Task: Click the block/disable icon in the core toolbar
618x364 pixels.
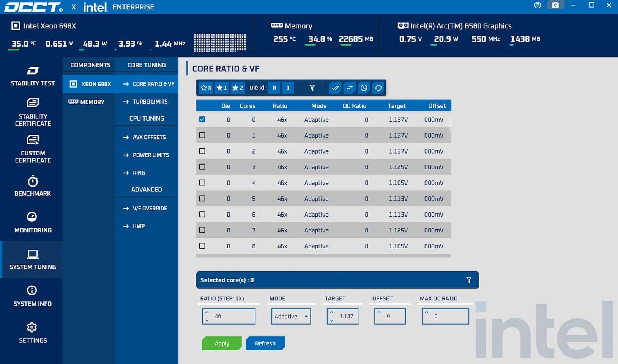Action: [x=364, y=88]
